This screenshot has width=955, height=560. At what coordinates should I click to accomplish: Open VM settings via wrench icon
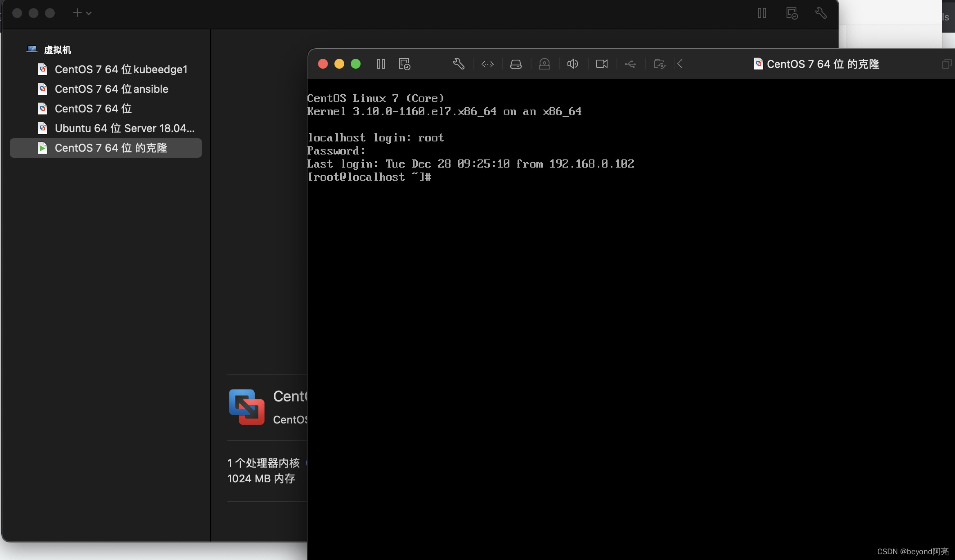(x=459, y=64)
